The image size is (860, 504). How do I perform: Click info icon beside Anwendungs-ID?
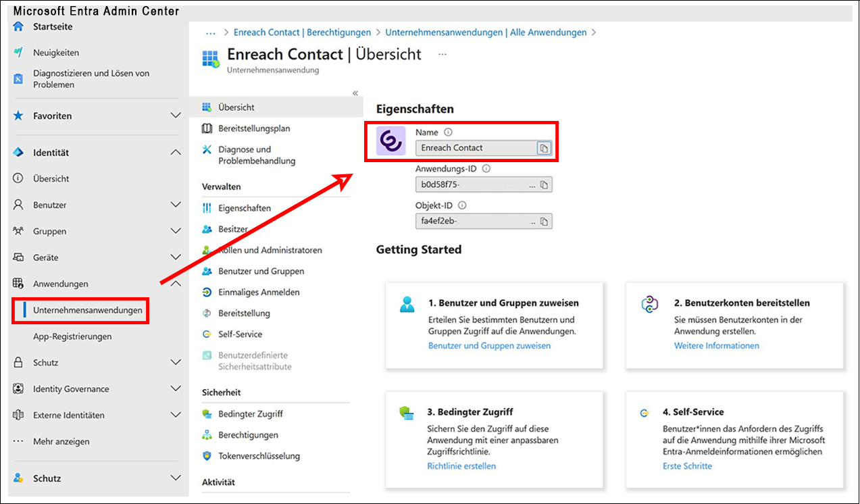coord(486,170)
